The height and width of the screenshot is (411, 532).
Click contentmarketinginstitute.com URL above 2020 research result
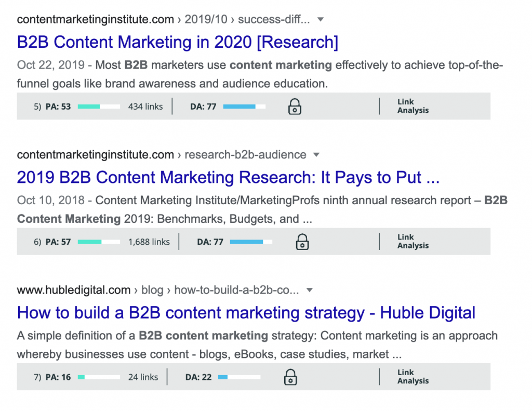pos(96,20)
